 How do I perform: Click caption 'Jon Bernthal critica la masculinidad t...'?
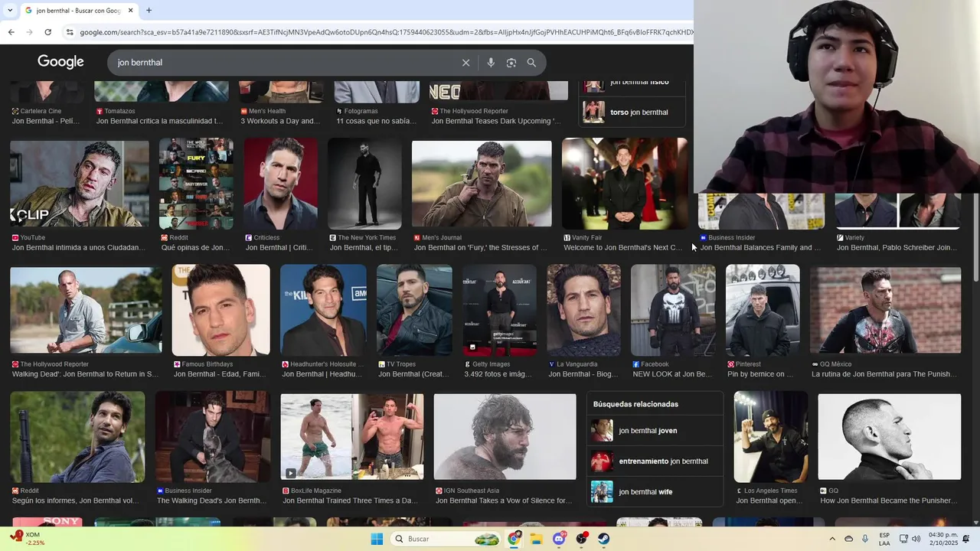pos(159,122)
